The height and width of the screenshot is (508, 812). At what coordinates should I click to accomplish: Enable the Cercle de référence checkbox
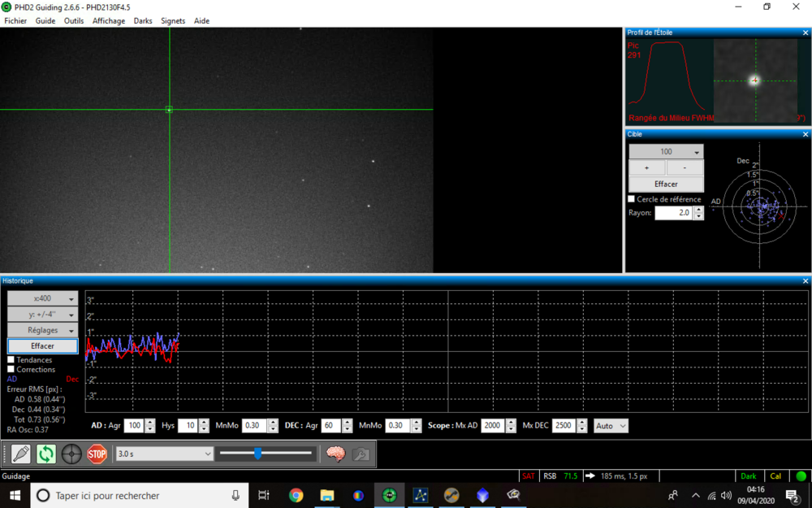point(631,199)
